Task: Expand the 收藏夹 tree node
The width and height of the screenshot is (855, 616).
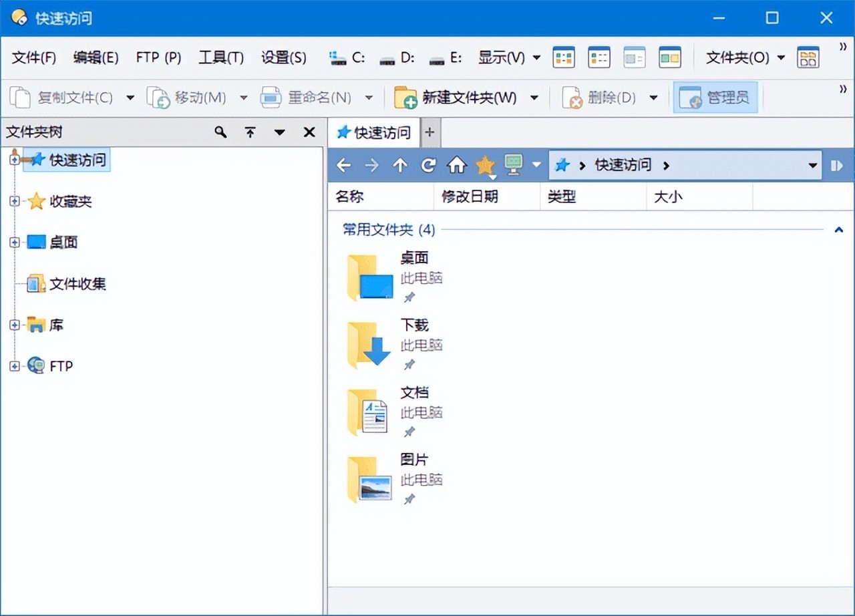Action: (x=13, y=201)
